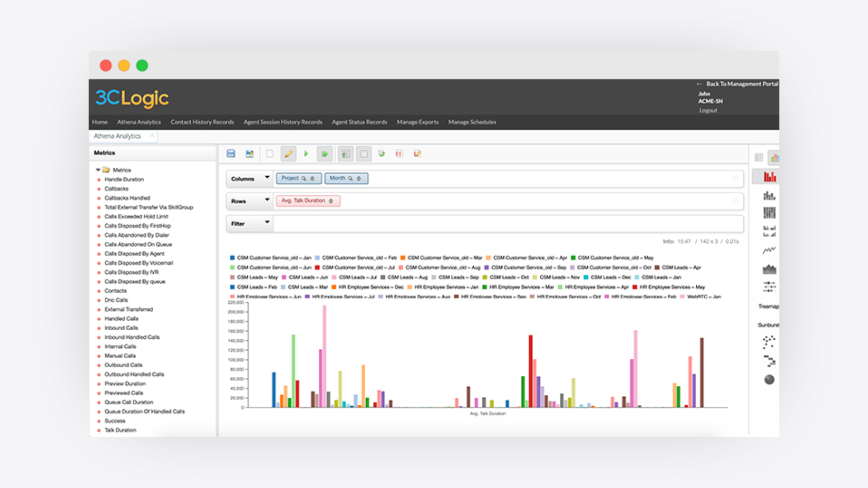Click the red brackets MDX icon
Viewport: 868px width, 488px height.
[x=399, y=154]
